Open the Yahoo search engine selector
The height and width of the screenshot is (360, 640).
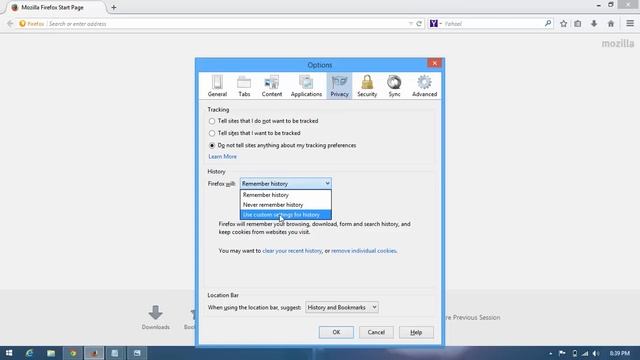[436, 24]
